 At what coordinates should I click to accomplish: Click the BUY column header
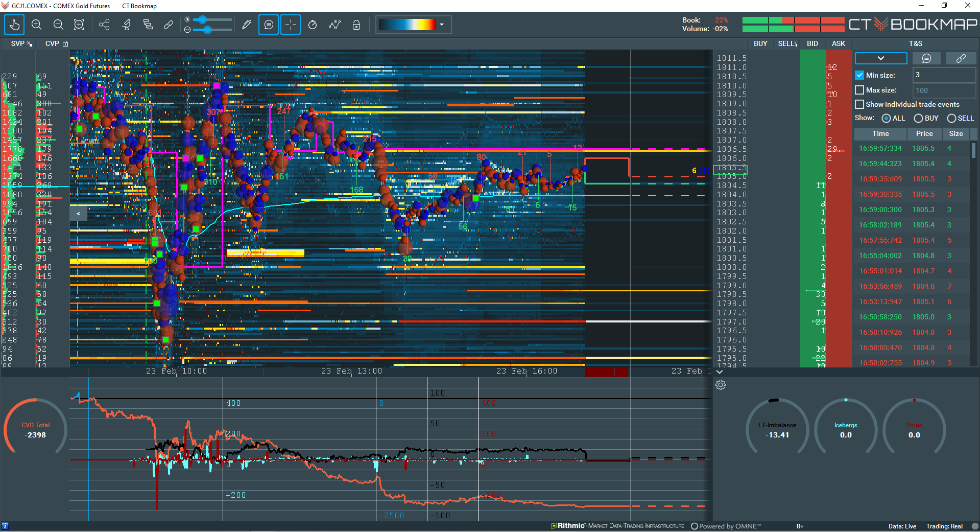pos(760,44)
